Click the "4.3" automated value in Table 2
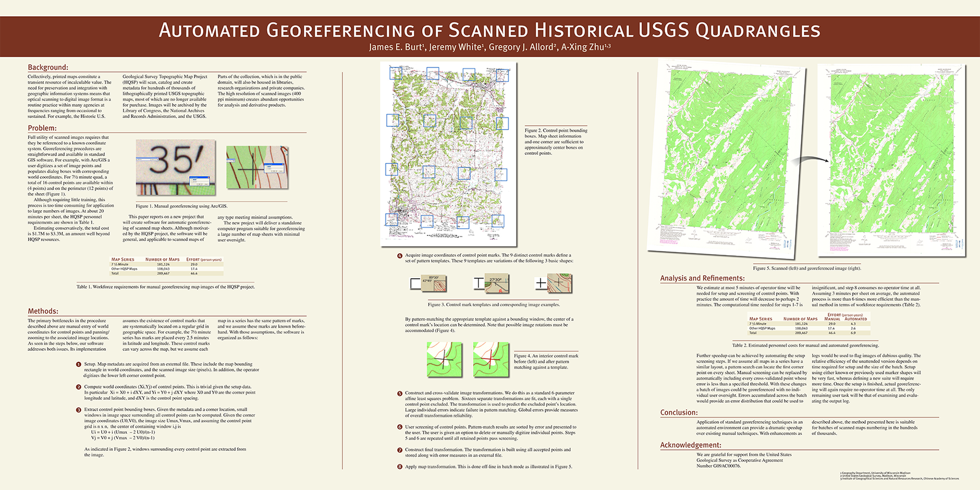This screenshot has height=490, width=980. (x=853, y=324)
